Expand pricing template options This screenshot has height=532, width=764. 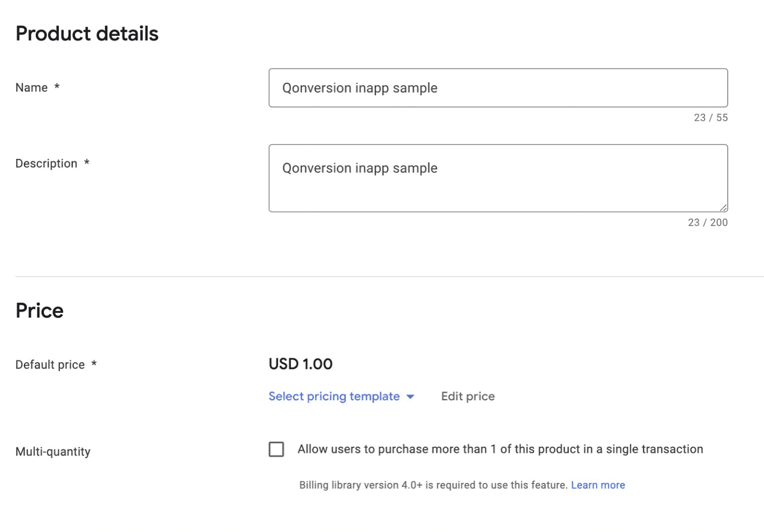pos(341,396)
